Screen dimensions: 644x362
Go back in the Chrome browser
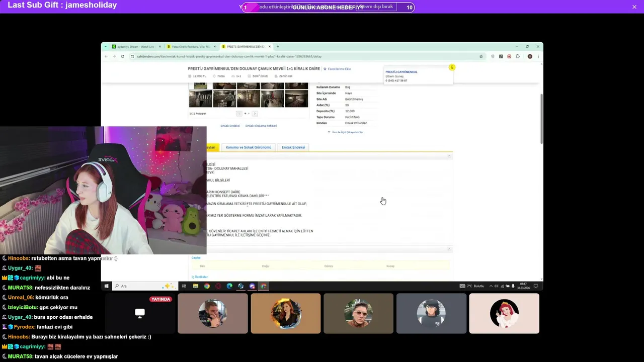[106, 56]
